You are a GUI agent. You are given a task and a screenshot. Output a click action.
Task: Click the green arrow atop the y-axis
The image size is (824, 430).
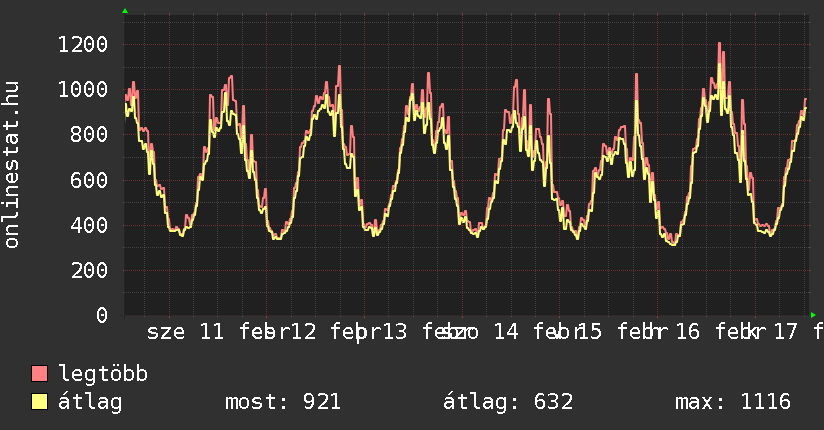pyautogui.click(x=125, y=11)
